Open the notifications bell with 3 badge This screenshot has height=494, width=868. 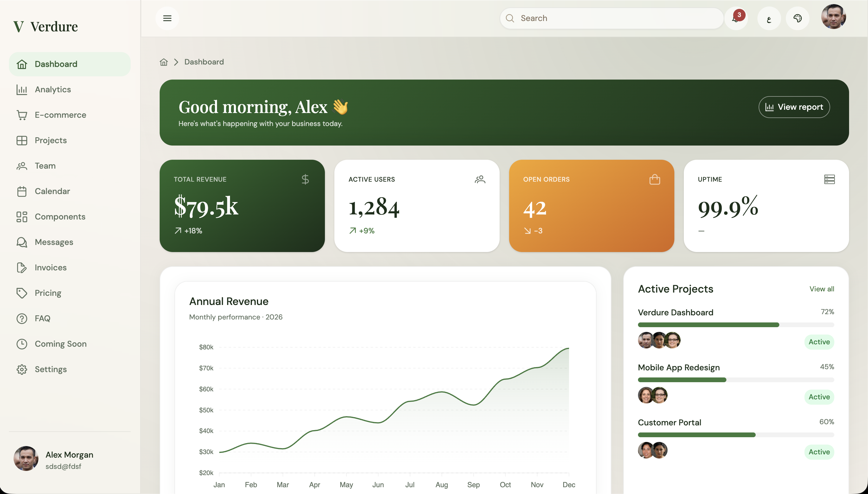click(x=736, y=18)
